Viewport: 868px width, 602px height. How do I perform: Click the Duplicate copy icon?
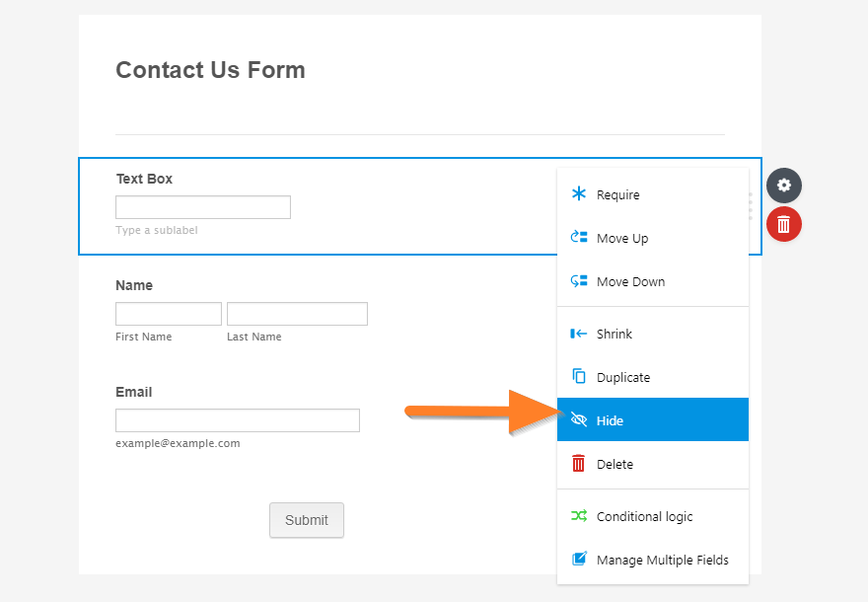click(x=579, y=377)
